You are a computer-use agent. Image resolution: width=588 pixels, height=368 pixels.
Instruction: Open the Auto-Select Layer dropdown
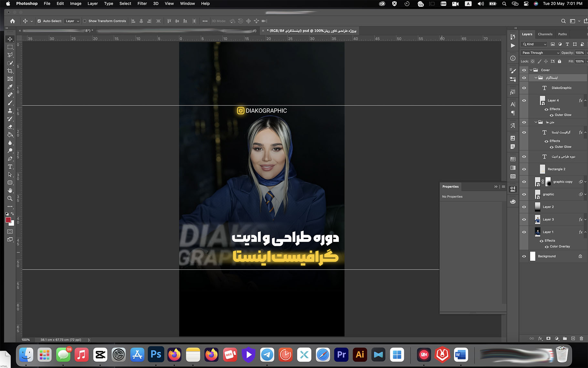72,21
